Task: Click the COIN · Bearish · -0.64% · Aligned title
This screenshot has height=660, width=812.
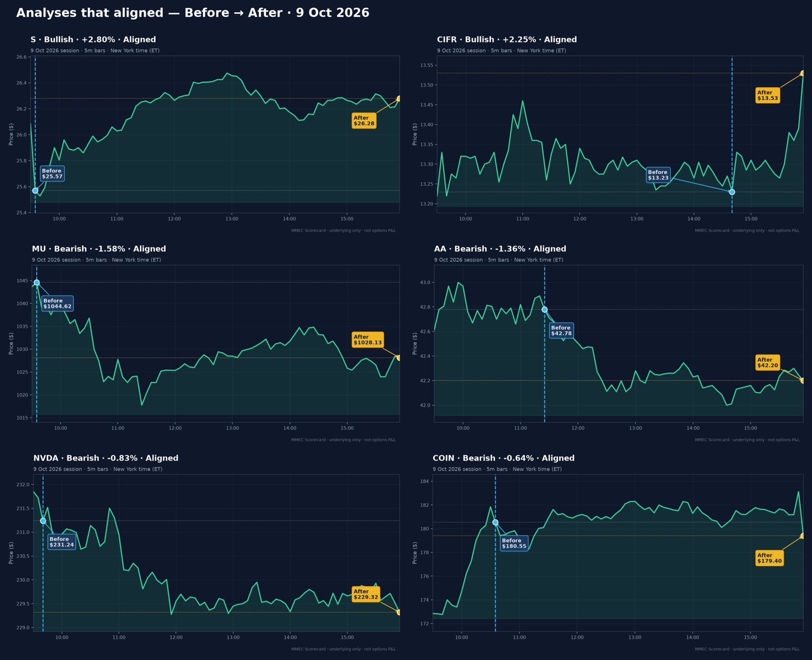Action: [x=503, y=458]
